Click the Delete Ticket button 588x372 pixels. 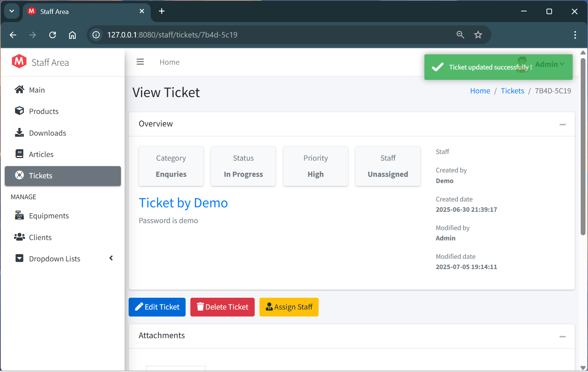pos(222,307)
